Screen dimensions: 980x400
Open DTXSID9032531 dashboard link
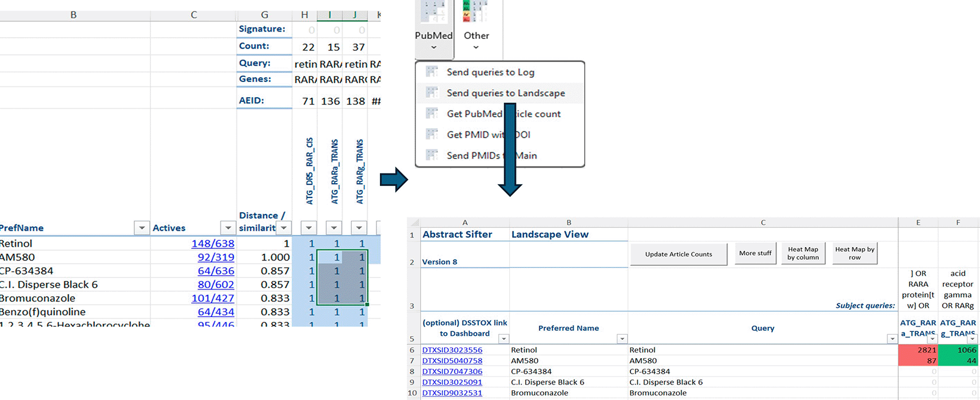[x=452, y=393]
